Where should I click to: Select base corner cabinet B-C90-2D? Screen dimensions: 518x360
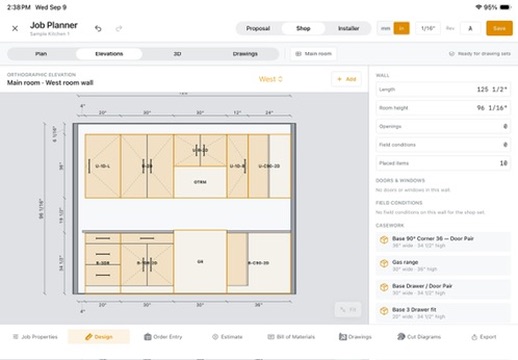[259, 263]
